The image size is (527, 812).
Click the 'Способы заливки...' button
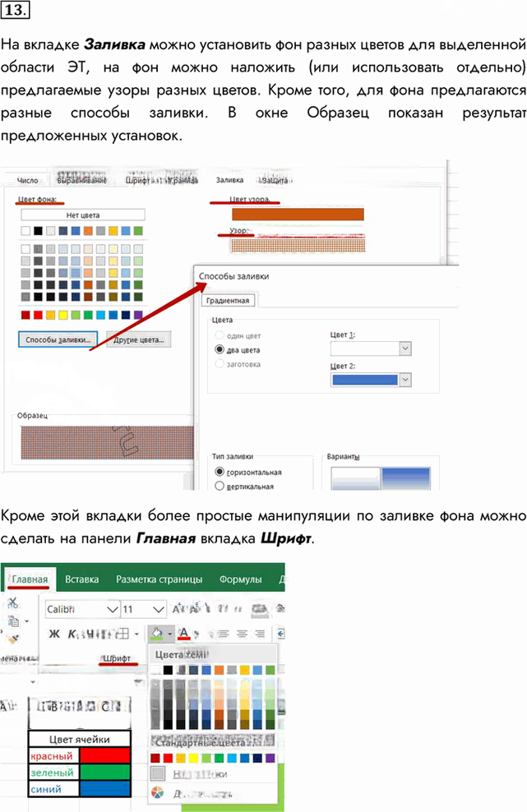pyautogui.click(x=58, y=339)
